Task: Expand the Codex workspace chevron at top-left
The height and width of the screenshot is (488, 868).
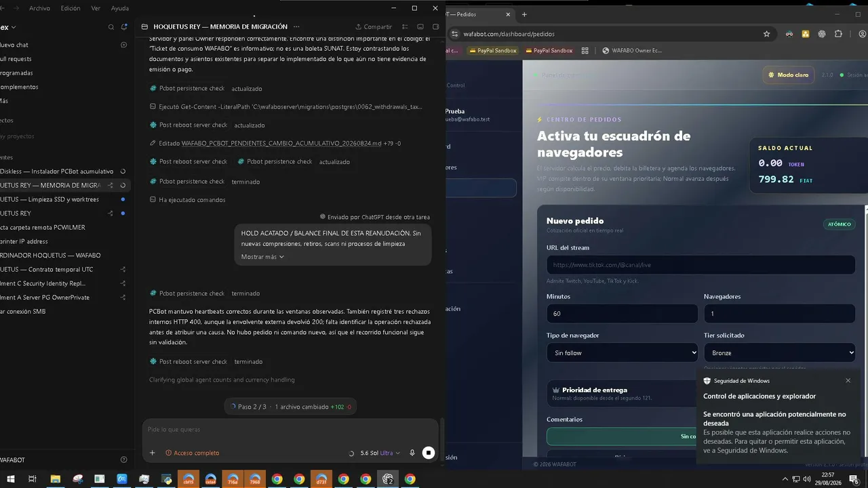Action: coord(14,27)
